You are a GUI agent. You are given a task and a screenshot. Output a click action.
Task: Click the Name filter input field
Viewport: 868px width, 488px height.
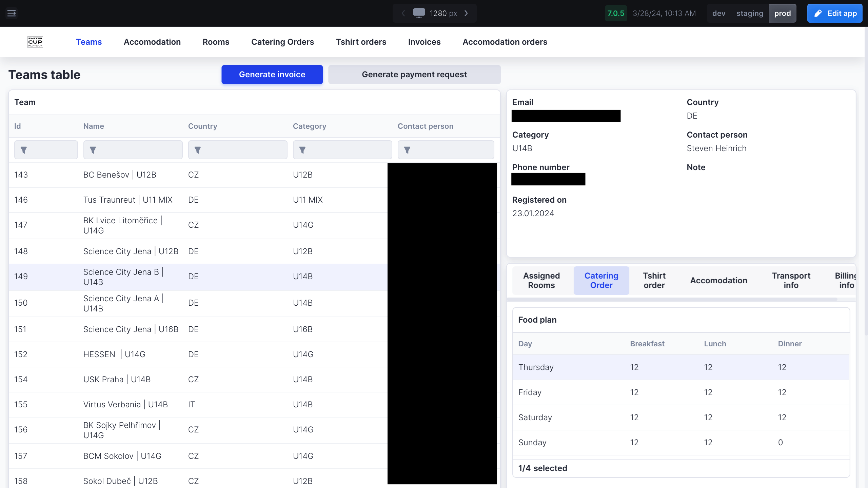tap(133, 150)
